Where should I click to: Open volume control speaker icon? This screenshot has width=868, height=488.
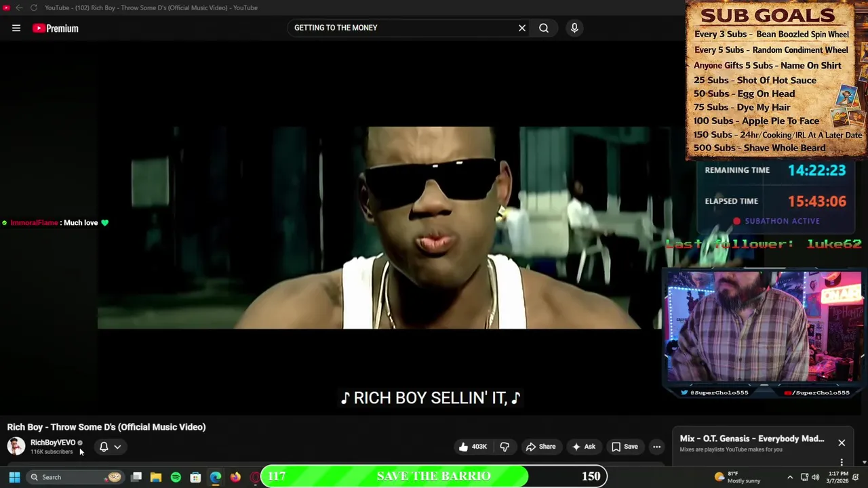click(x=814, y=477)
